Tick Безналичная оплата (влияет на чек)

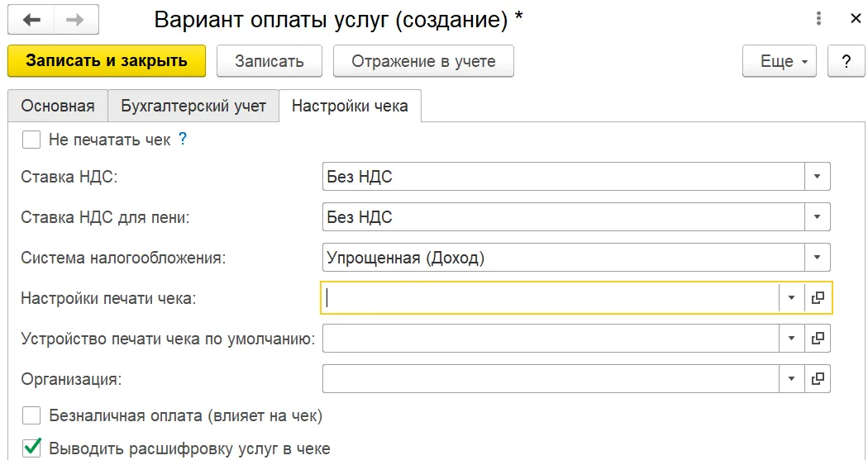click(x=31, y=415)
